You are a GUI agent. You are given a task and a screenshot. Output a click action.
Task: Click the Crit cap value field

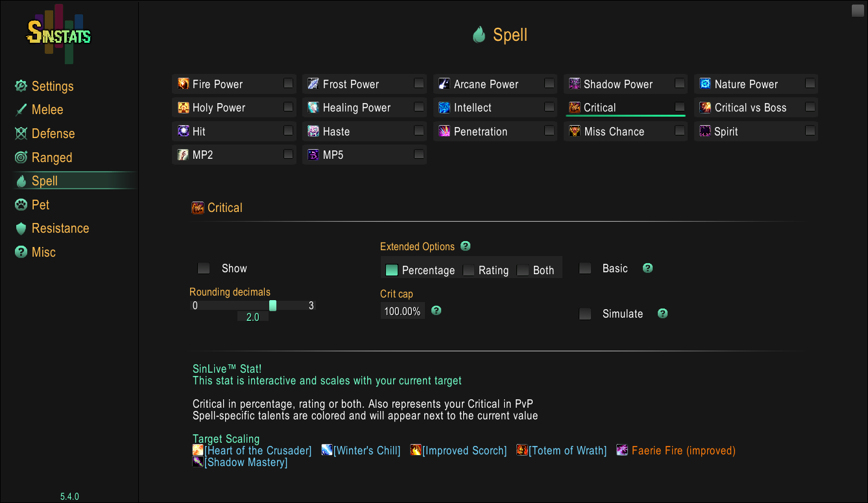point(402,312)
